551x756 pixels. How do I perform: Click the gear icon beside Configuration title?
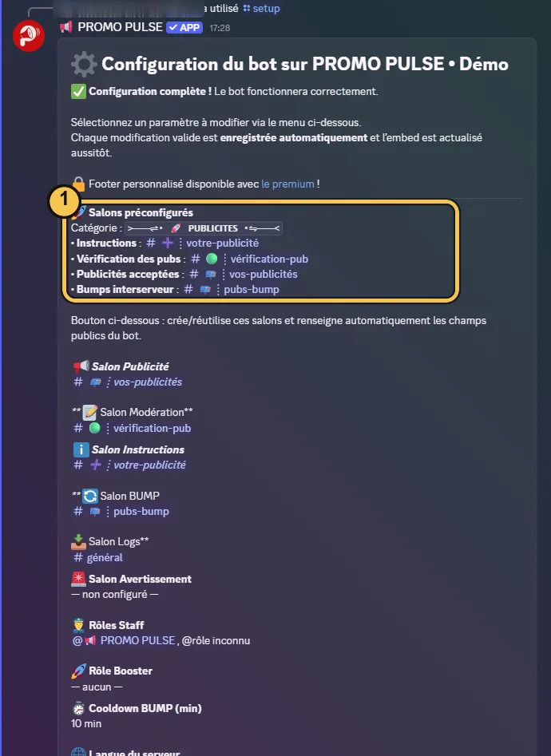(x=84, y=64)
